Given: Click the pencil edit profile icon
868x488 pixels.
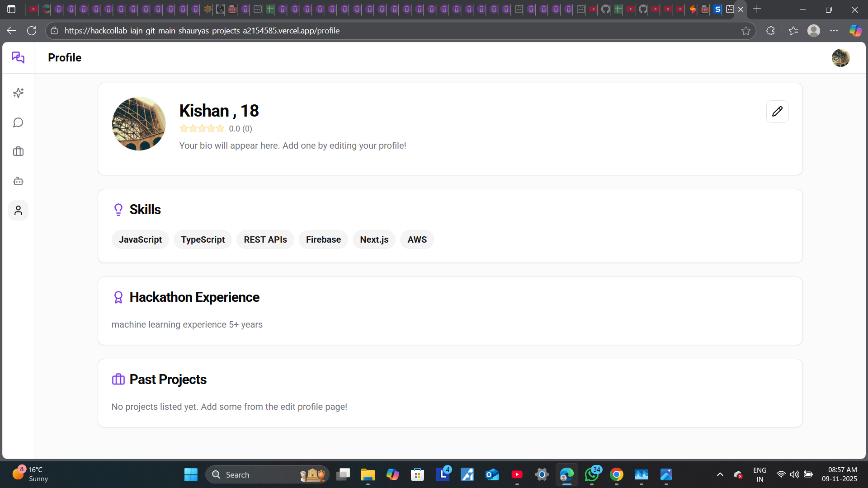Looking at the screenshot, I should pos(777,111).
